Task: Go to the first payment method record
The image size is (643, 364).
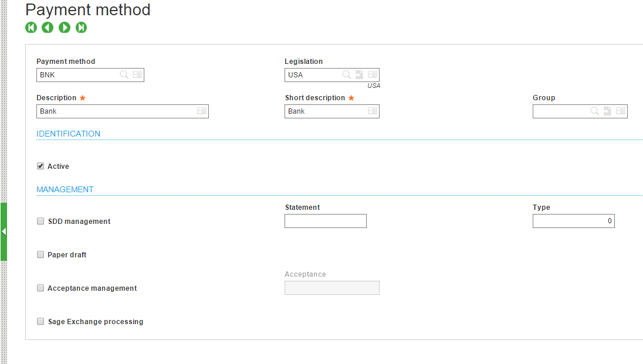Action: (31, 28)
